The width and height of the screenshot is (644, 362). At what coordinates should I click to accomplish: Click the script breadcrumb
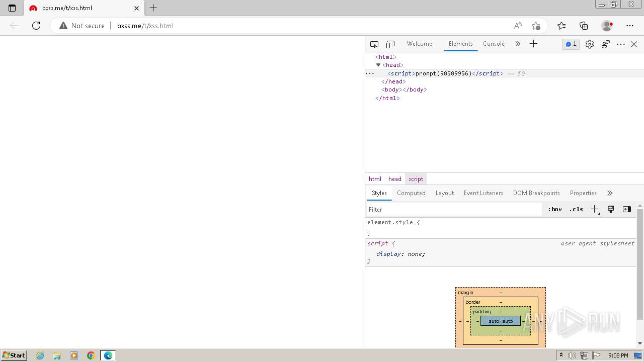tap(416, 179)
